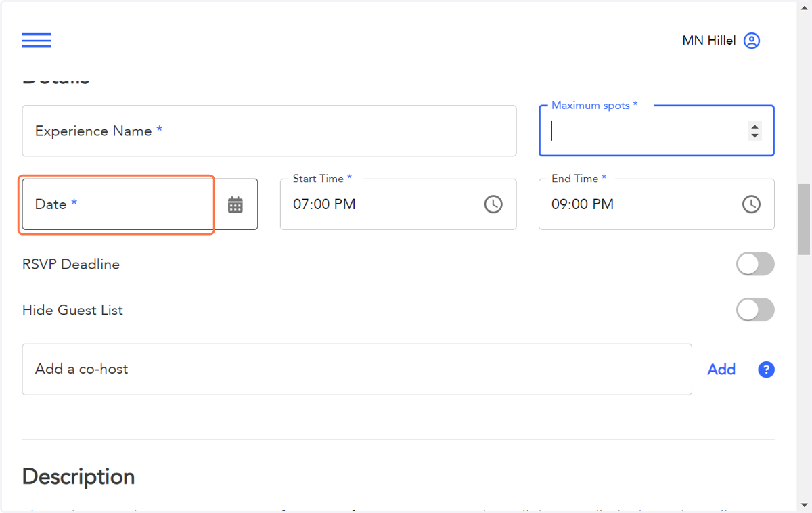Open the MN Hillel user profile icon

(x=752, y=41)
